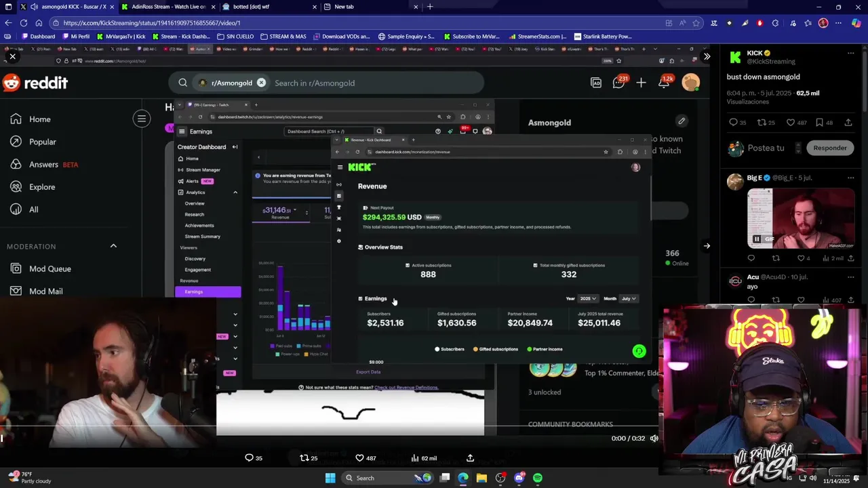Pause the GIF in Big E's reply
The width and height of the screenshot is (868, 488).
[x=757, y=239]
